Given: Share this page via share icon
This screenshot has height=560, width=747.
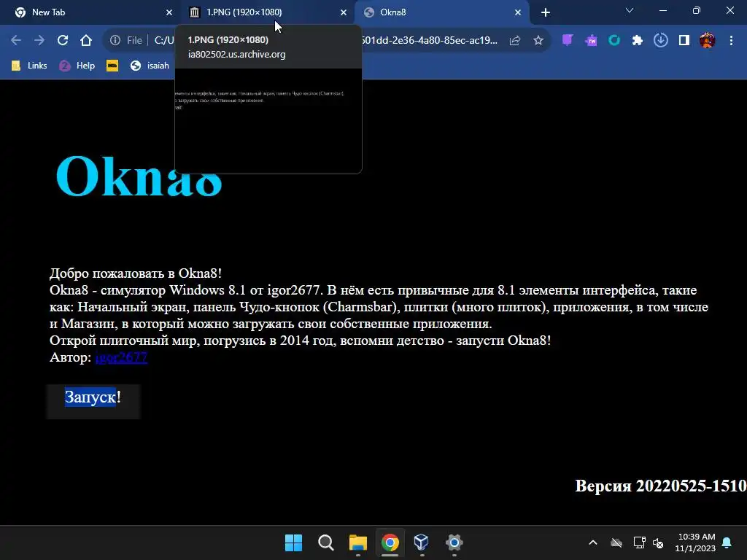Looking at the screenshot, I should [x=515, y=41].
